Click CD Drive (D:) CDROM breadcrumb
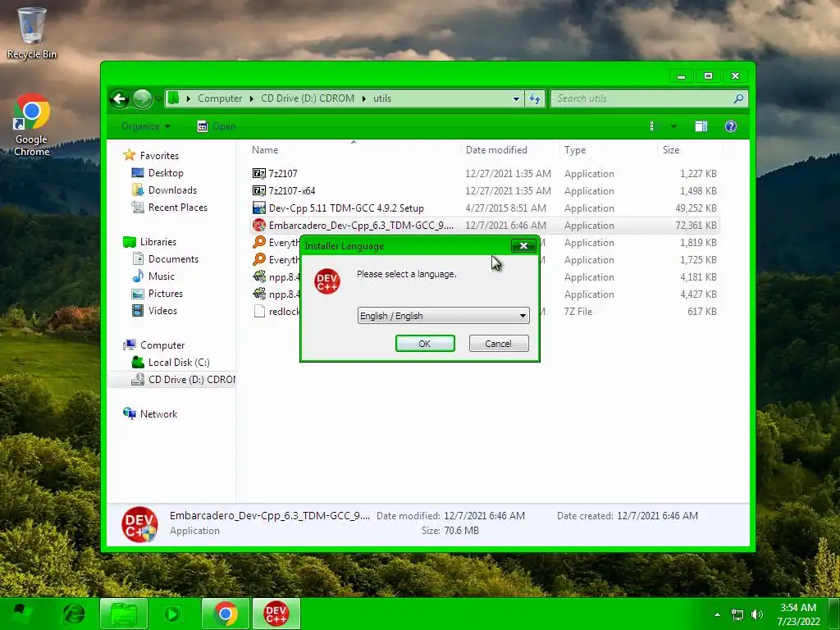Screen dimensions: 840x630 coord(308,98)
